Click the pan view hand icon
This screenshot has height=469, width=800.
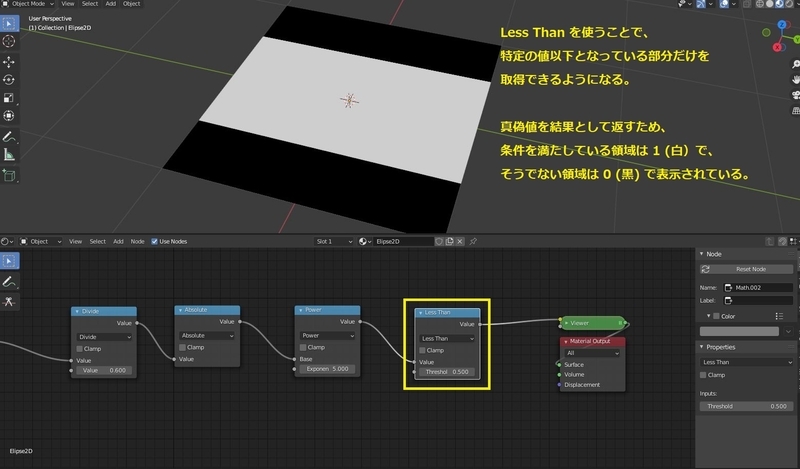pyautogui.click(x=795, y=80)
